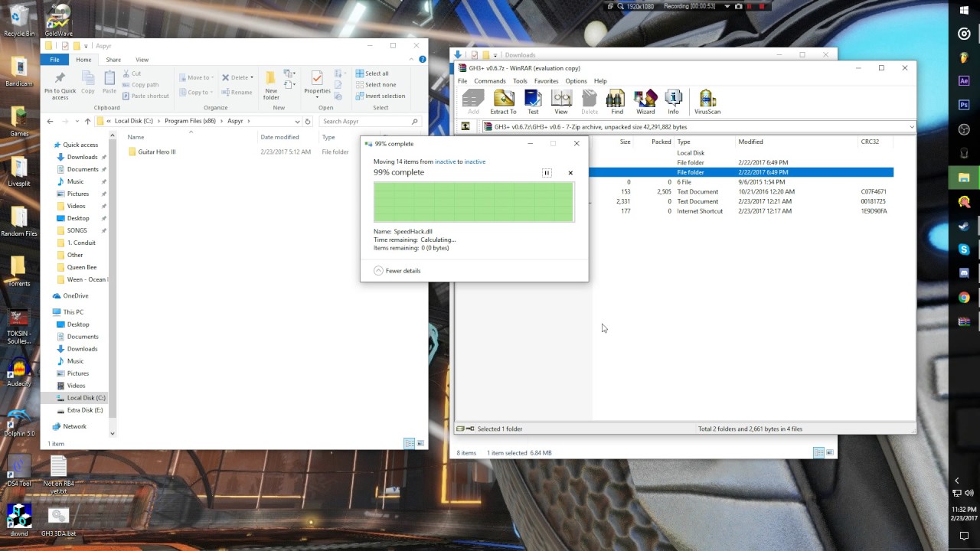Open WinRAR Help menu
The width and height of the screenshot is (980, 551).
[600, 81]
